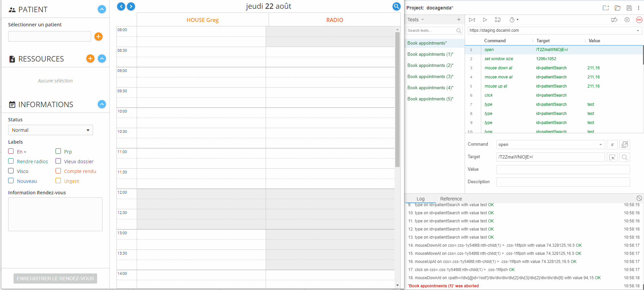Go to previous day in agenda
Image resolution: width=644 pixels, height=290 pixels.
pos(121,6)
